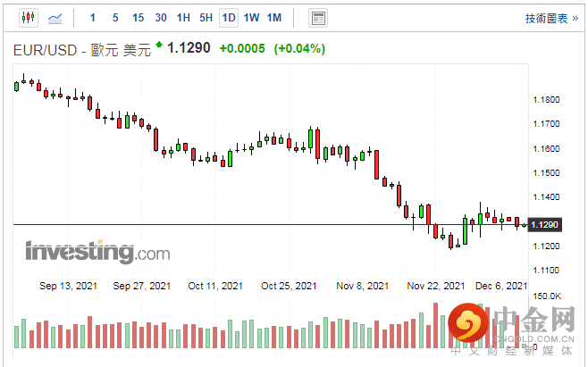Image resolution: width=588 pixels, height=367 pixels.
Task: Open the 技術圖表 link
Action: pos(551,19)
